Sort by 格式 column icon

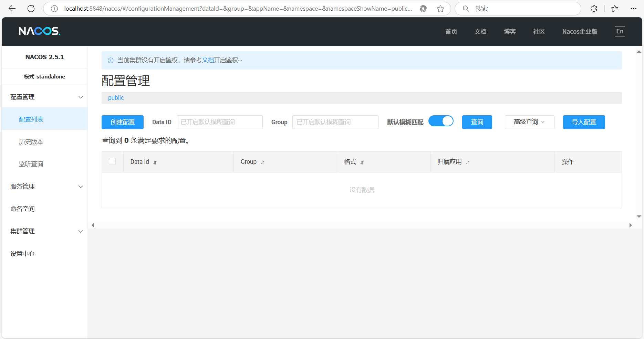362,162
